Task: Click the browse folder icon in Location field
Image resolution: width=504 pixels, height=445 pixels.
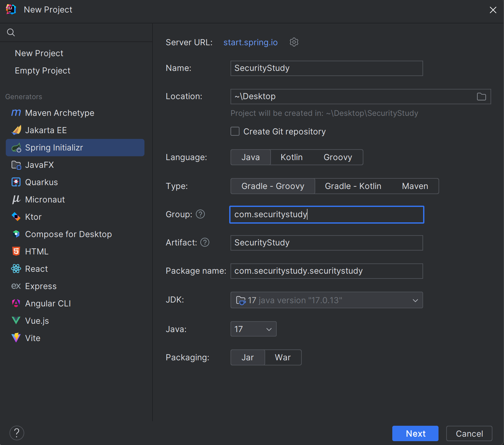Action: (x=481, y=97)
